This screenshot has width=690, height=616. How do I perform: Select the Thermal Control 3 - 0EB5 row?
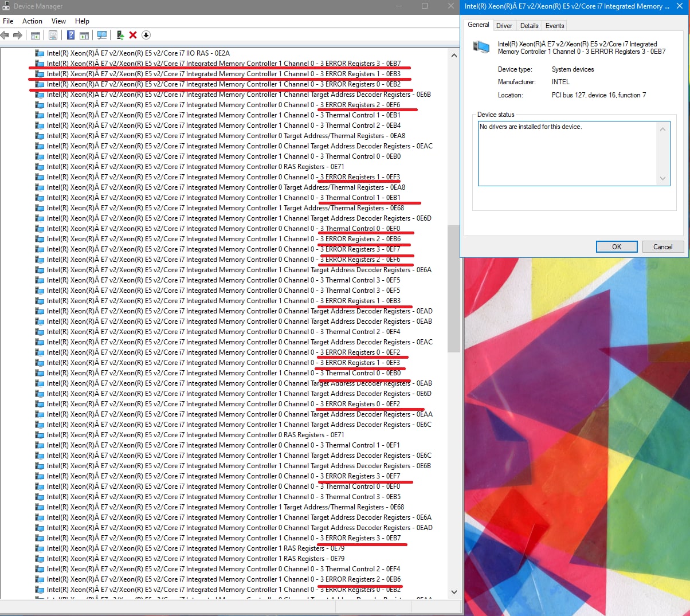pyautogui.click(x=224, y=497)
